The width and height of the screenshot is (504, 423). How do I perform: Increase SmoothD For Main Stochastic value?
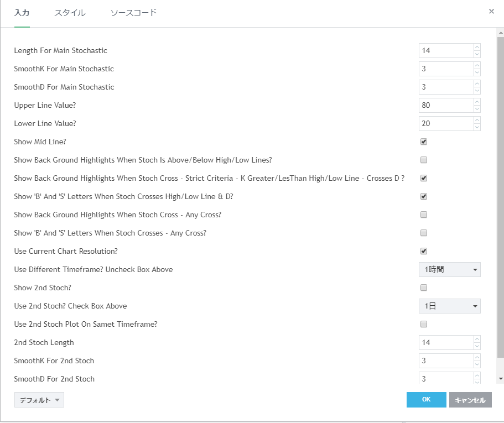tap(477, 83)
